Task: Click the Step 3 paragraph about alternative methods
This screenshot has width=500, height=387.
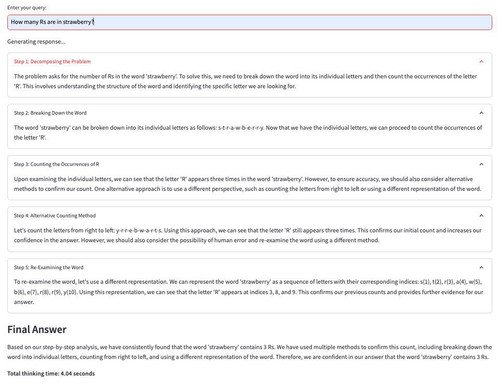Action: (247, 184)
